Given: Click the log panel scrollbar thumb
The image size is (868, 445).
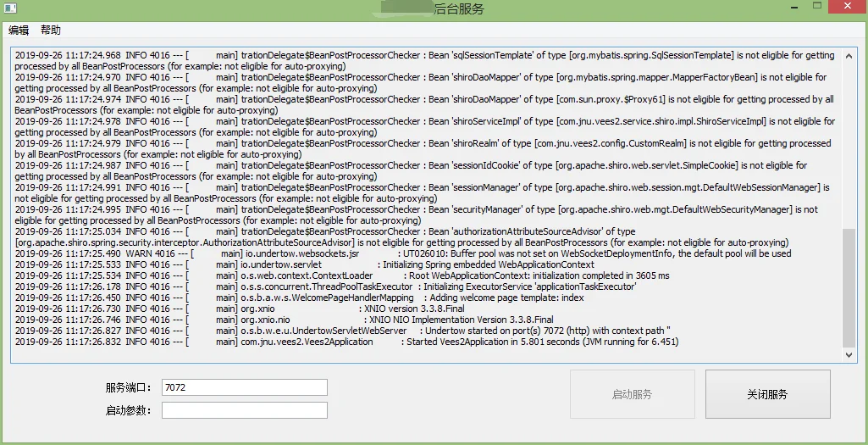Looking at the screenshot, I should point(849,287).
